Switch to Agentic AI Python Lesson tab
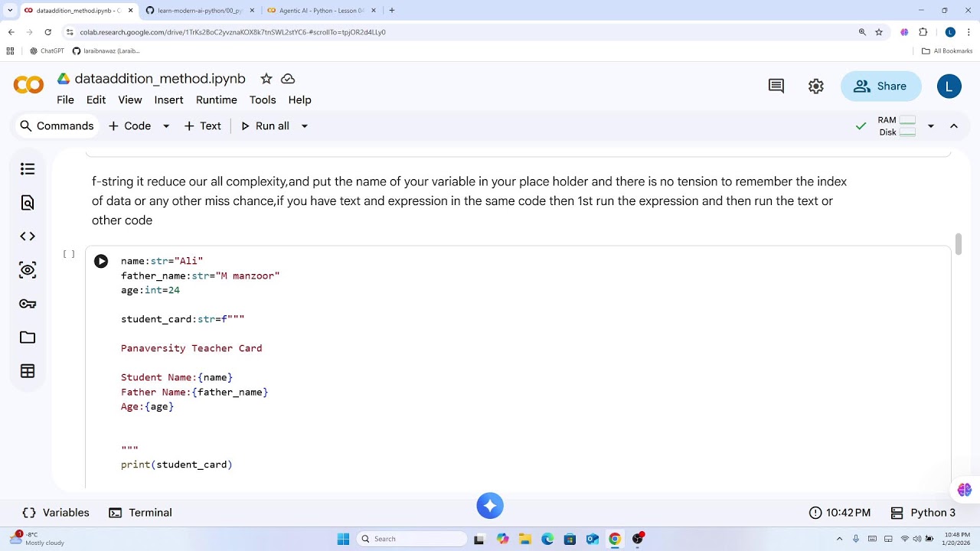The image size is (980, 551). click(320, 11)
